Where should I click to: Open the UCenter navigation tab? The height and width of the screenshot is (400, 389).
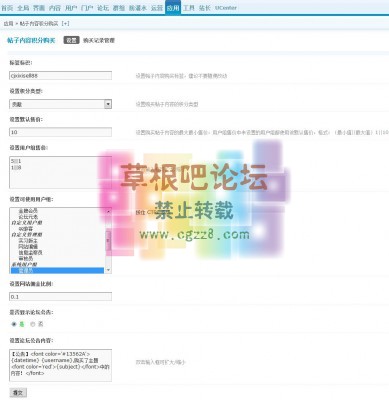(226, 8)
